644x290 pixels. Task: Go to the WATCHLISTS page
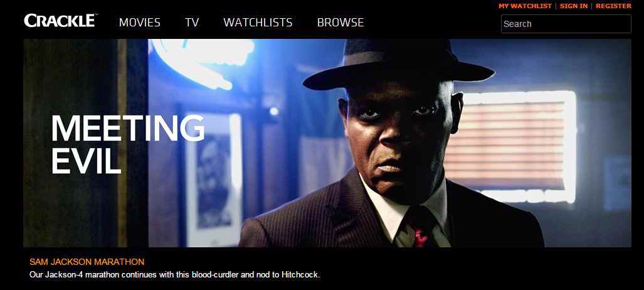click(258, 22)
